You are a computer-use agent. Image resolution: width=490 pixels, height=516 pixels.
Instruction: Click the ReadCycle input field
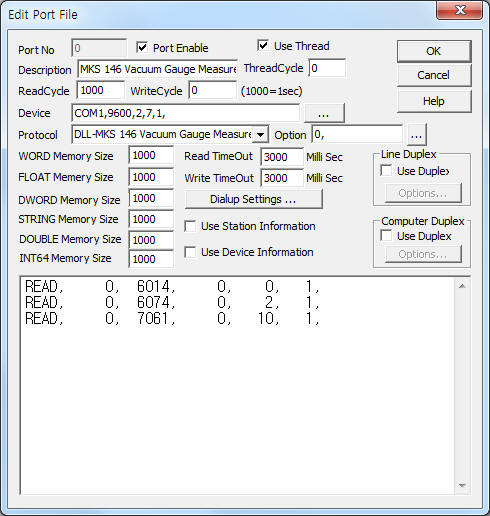tap(101, 90)
